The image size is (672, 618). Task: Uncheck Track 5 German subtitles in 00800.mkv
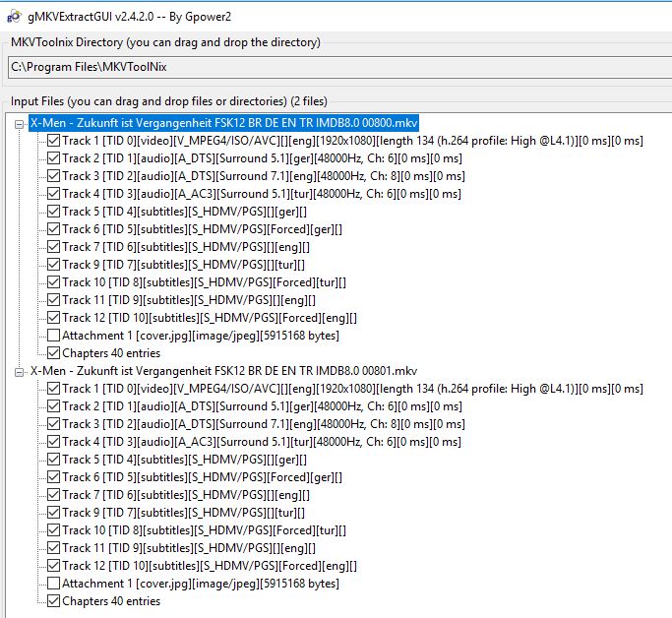pyautogui.click(x=53, y=212)
